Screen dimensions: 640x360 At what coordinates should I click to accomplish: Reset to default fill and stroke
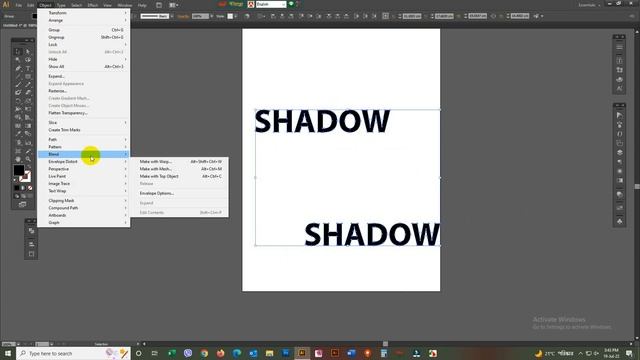tap(16, 180)
